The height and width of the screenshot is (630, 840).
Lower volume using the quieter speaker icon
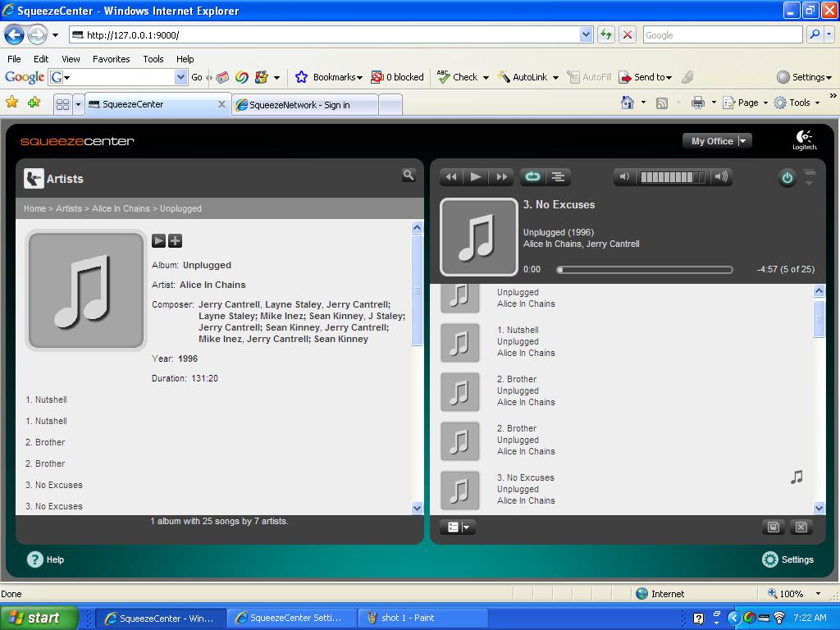[x=625, y=176]
